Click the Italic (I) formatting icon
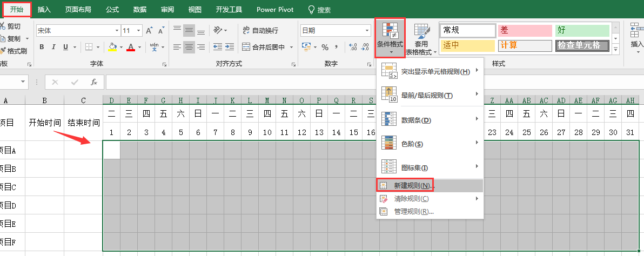This screenshot has height=256, width=644. pos(53,47)
